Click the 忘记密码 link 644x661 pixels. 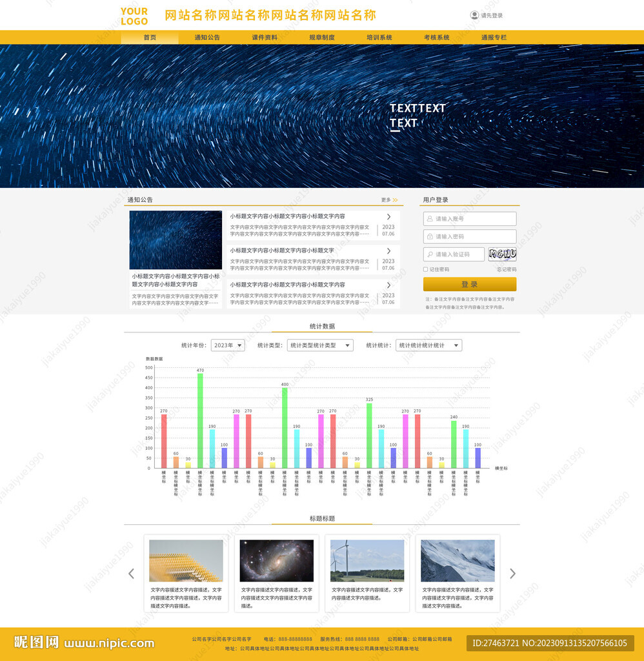[x=507, y=269]
